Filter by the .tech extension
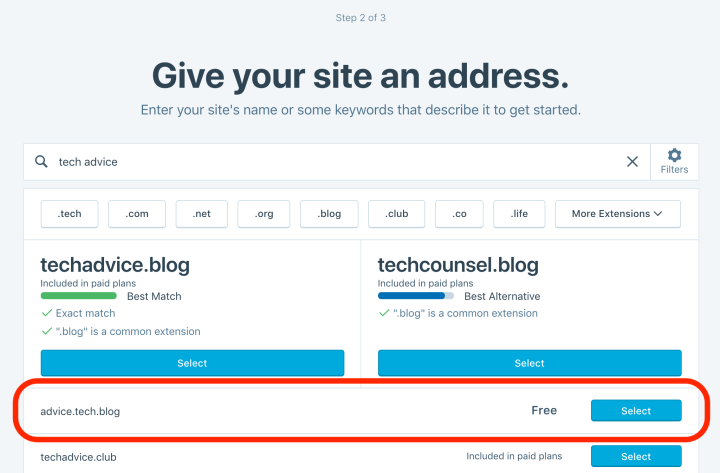 [x=69, y=214]
